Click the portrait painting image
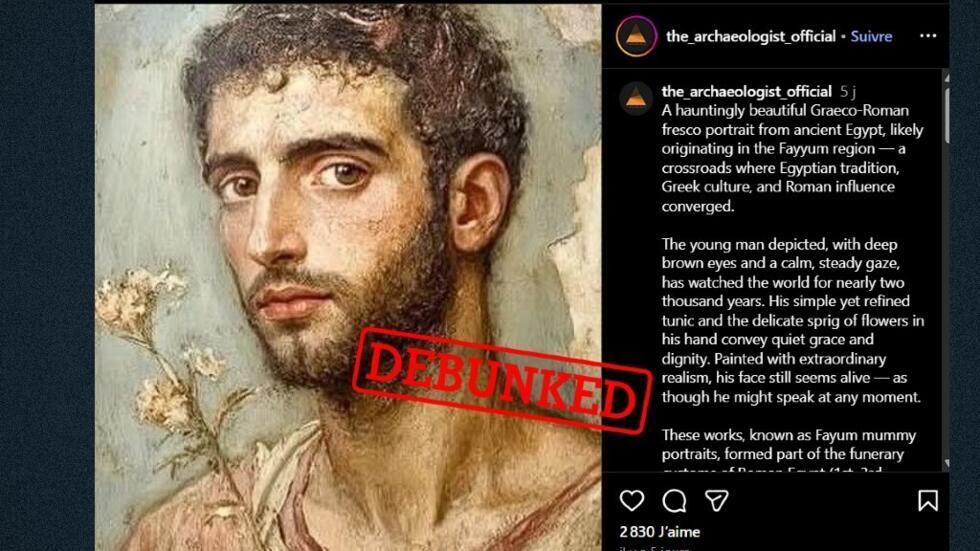 tap(348, 277)
